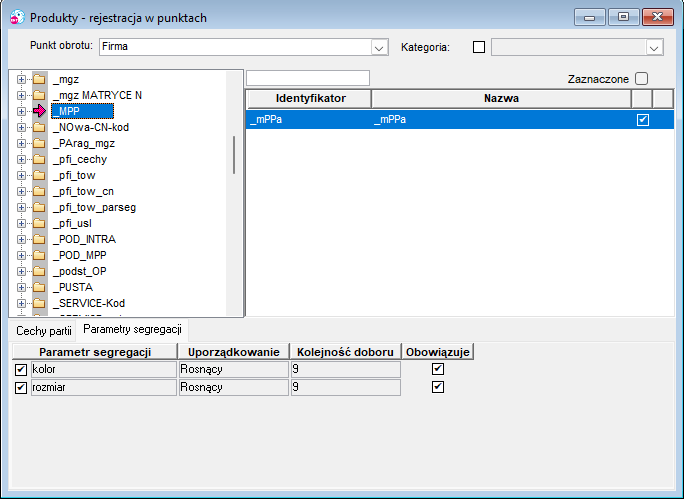
Task: Click the folder icon next to _pfi_tow_parseg
Action: [x=39, y=207]
